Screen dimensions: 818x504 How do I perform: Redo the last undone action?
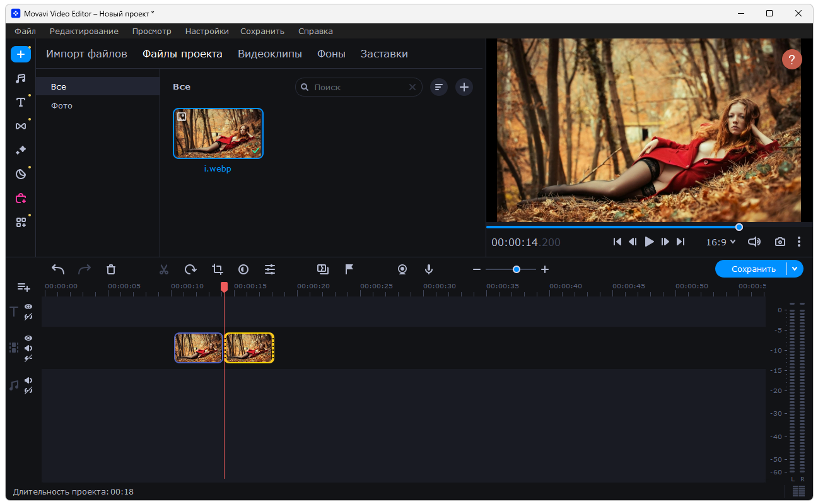point(85,269)
